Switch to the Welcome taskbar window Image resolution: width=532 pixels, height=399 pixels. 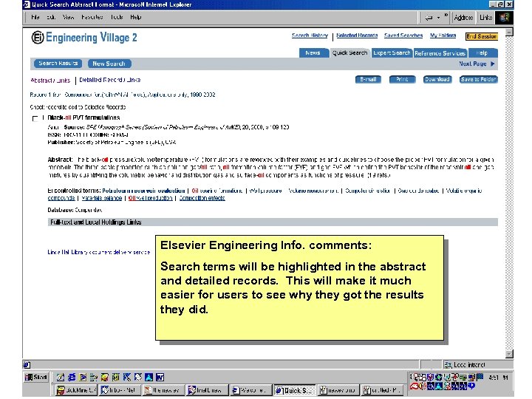250,390
